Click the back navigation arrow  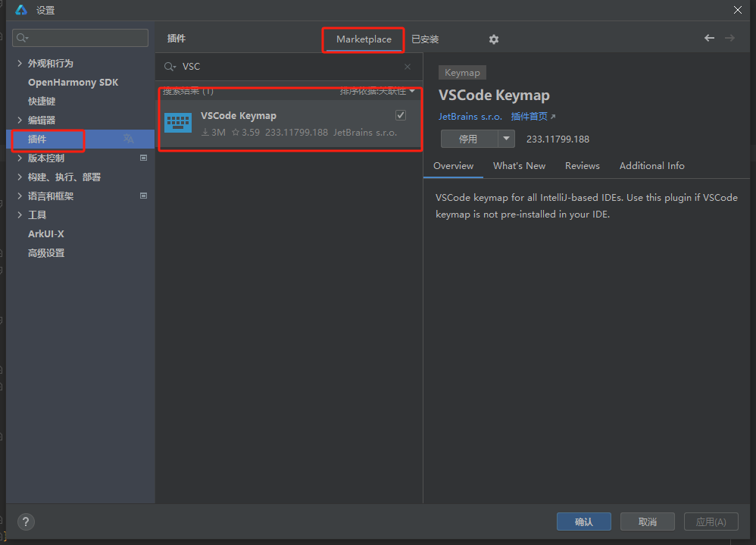[x=709, y=38]
